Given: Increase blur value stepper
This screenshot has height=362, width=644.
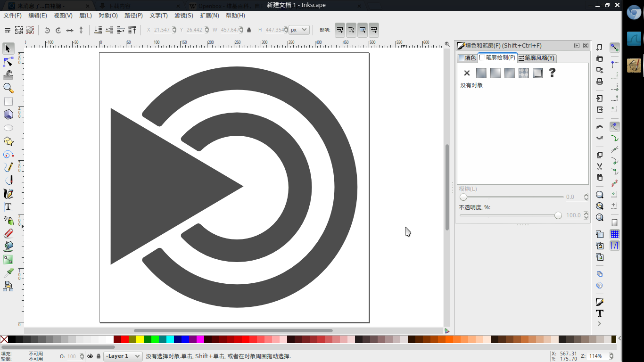Looking at the screenshot, I should click(586, 195).
